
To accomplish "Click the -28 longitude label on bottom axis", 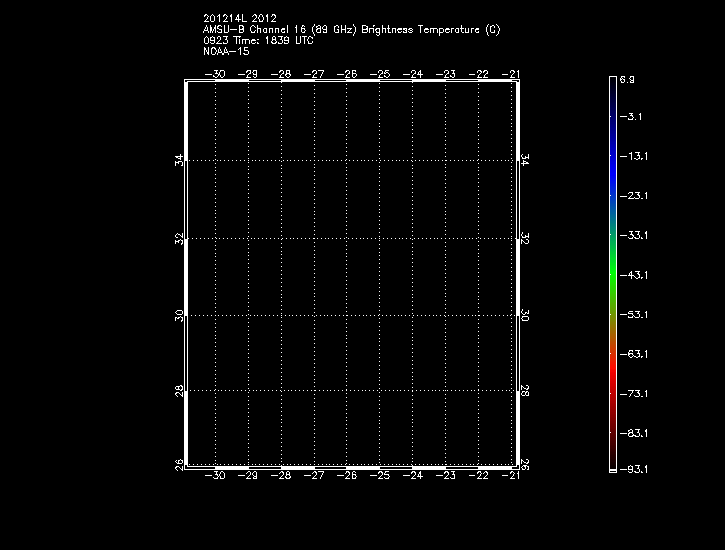I will click(281, 476).
